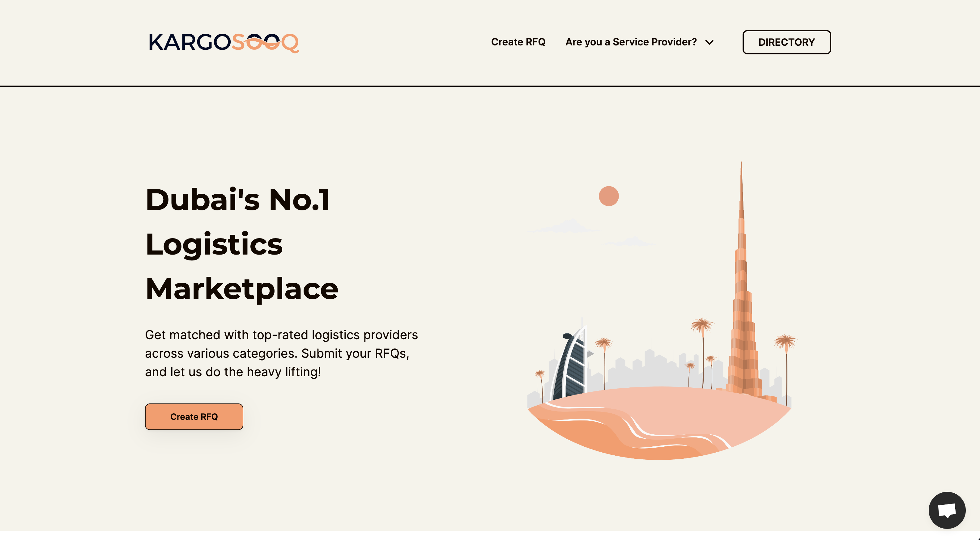Click the DIRECTORY button
980x540 pixels.
click(x=786, y=42)
